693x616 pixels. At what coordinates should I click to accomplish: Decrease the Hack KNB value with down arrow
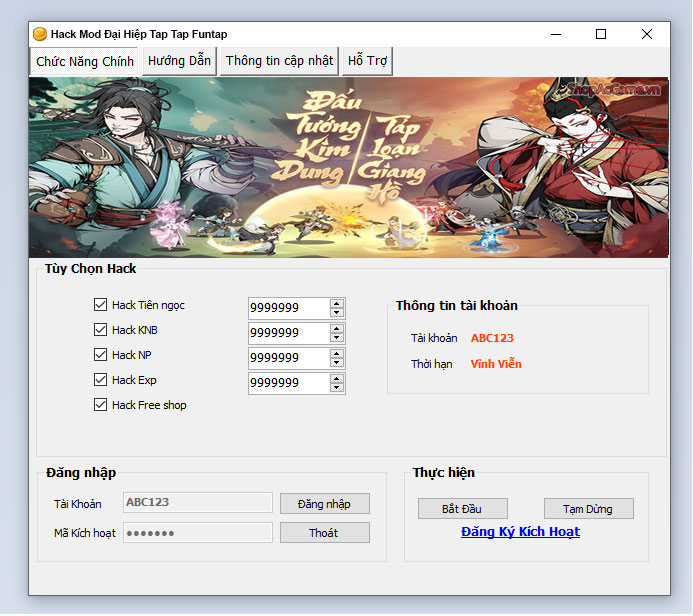click(x=337, y=338)
